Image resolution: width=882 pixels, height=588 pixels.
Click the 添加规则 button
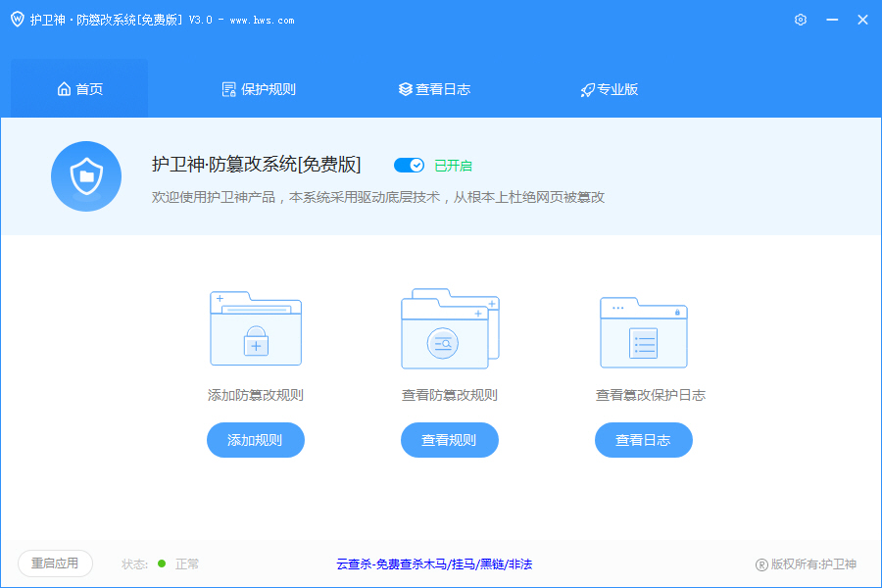(256, 440)
